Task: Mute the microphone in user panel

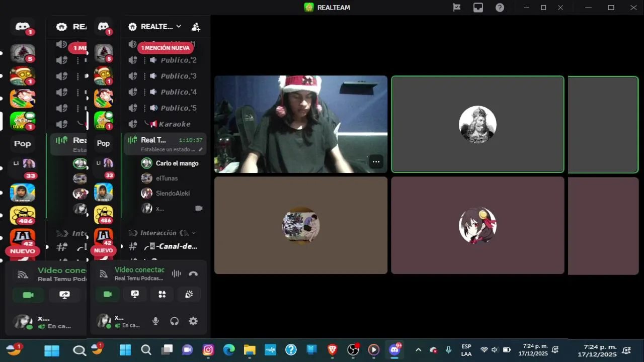Action: (x=156, y=321)
